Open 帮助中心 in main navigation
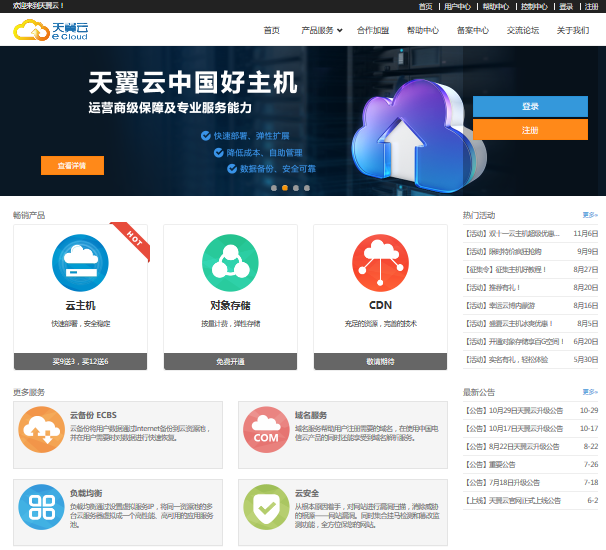606x550 pixels. click(x=423, y=30)
